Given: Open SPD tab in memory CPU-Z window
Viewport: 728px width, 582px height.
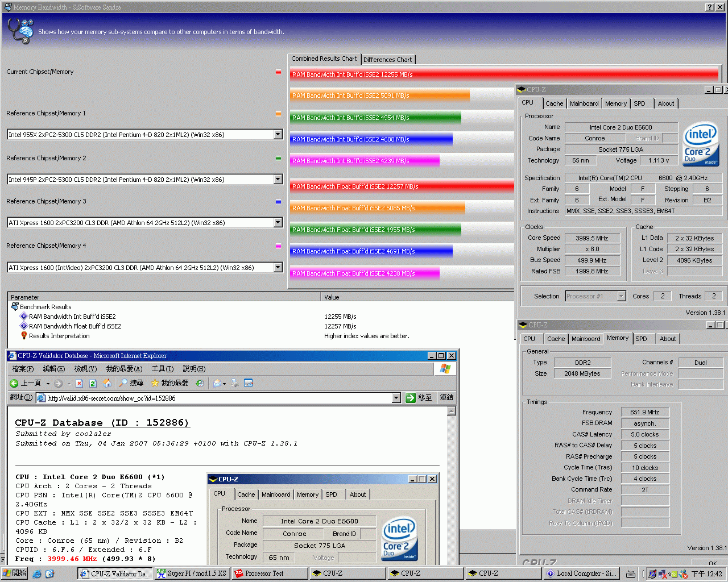Looking at the screenshot, I should [x=641, y=339].
